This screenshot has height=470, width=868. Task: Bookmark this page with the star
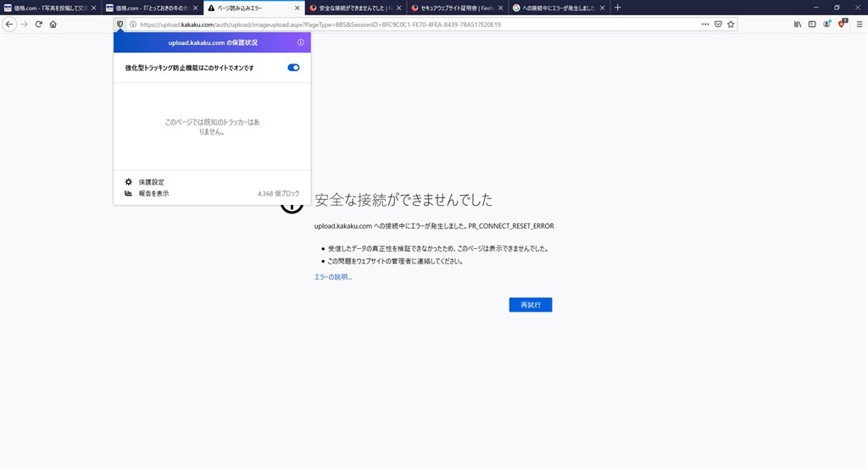coord(731,25)
